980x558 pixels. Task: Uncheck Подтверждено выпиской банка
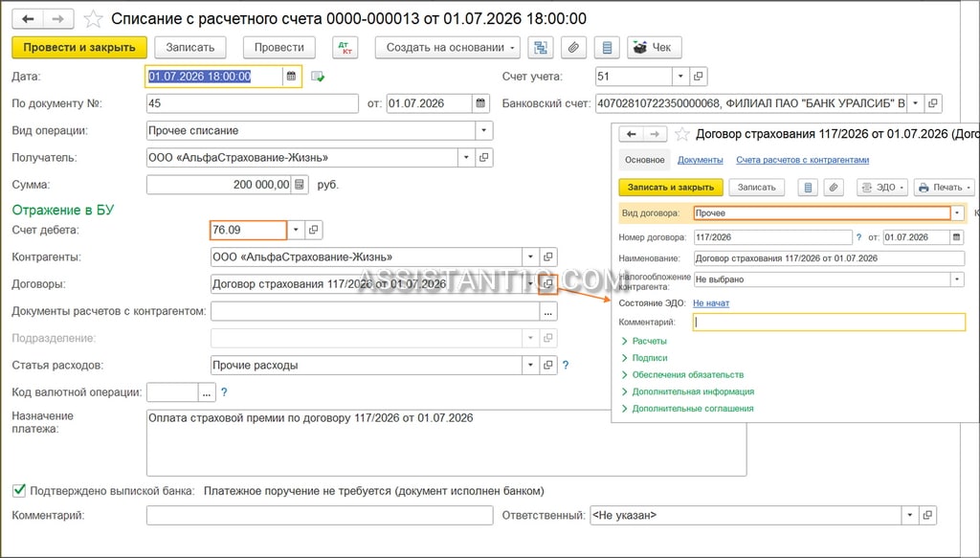19,490
